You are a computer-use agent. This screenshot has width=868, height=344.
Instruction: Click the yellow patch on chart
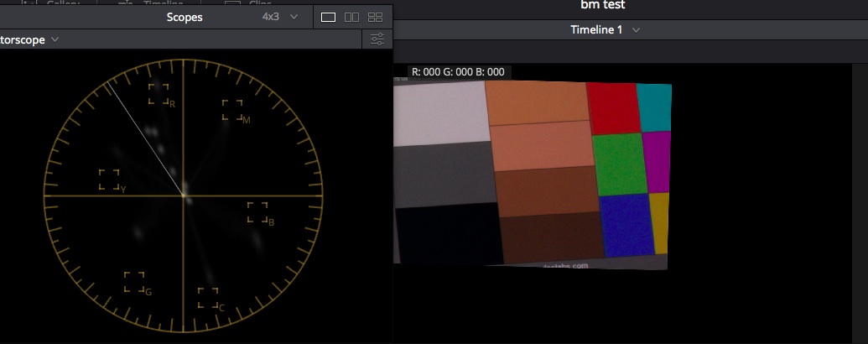pyautogui.click(x=658, y=222)
